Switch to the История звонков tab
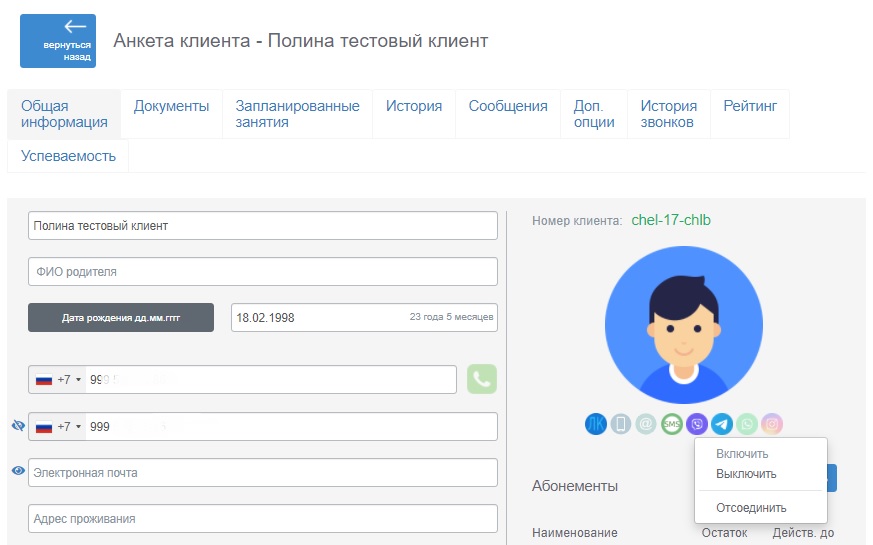 (x=669, y=114)
